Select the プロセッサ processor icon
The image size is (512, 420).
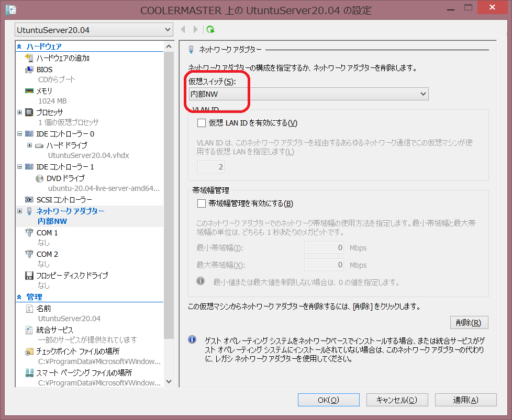coord(29,112)
